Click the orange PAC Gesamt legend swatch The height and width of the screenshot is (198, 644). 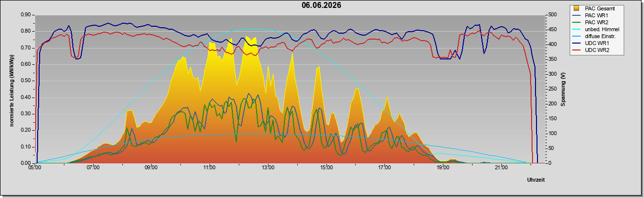click(577, 8)
